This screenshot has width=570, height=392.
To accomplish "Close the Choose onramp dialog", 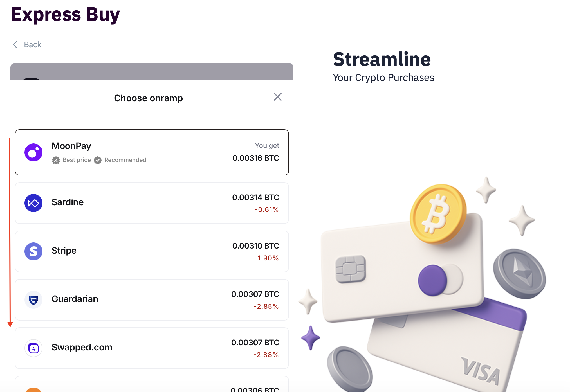I will tap(277, 97).
